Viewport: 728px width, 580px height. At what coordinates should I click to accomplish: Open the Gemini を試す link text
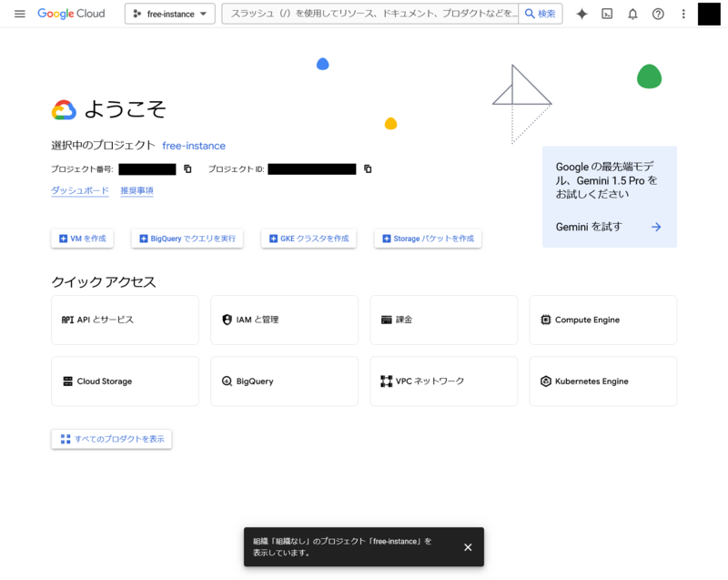pos(589,227)
